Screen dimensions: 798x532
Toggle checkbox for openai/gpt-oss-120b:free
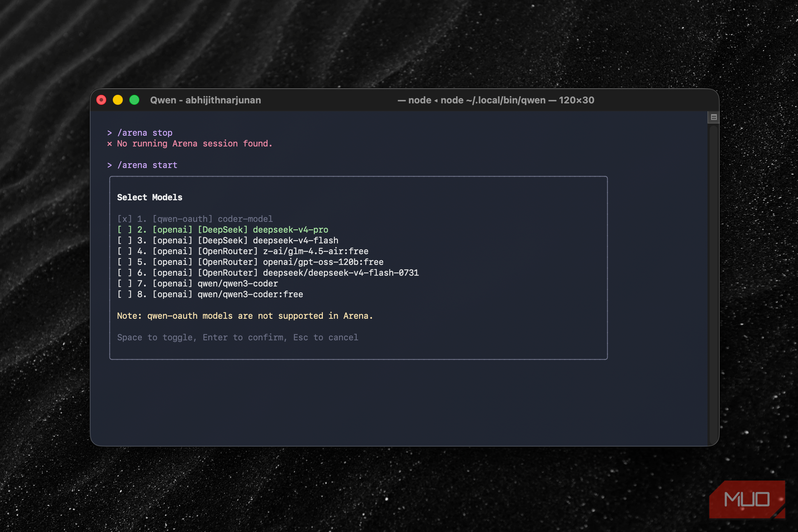pyautogui.click(x=125, y=262)
